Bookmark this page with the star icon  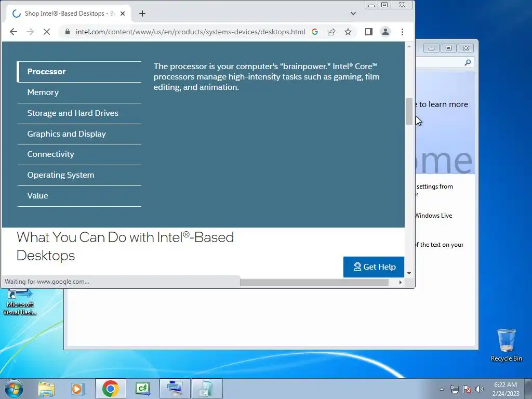(x=348, y=32)
